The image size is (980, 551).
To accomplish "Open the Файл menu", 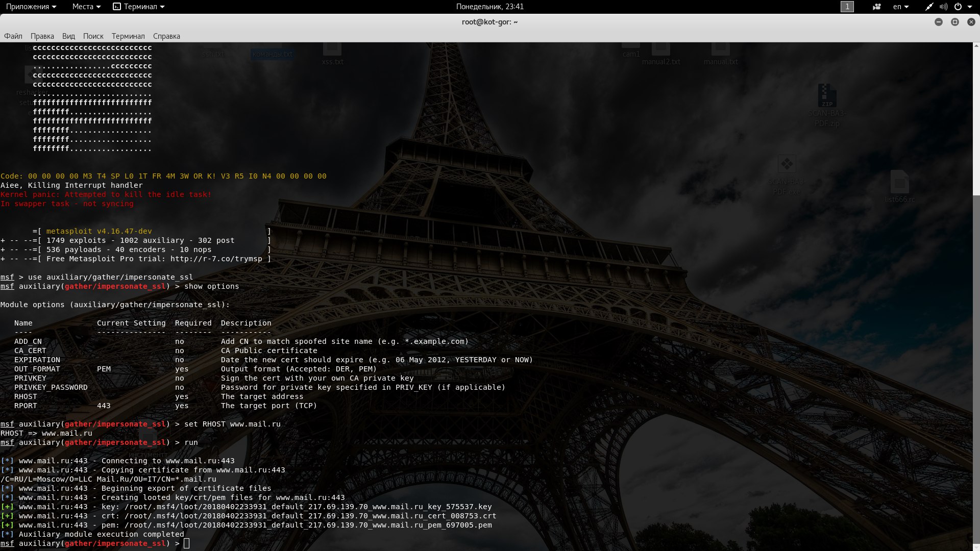I will (13, 36).
